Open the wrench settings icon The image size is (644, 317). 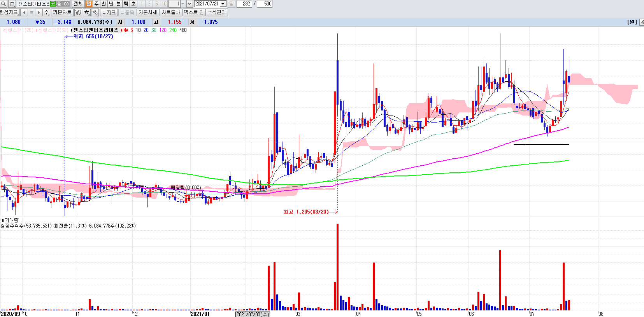(x=95, y=12)
